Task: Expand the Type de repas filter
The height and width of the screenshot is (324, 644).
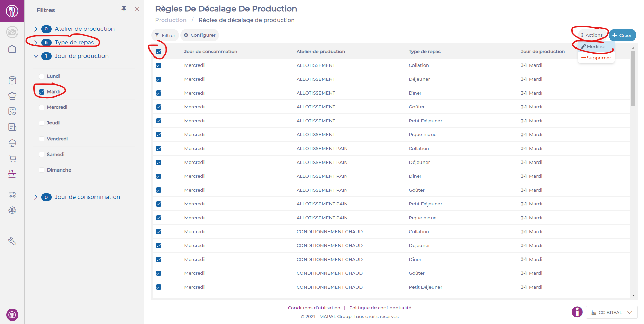Action: 36,43
